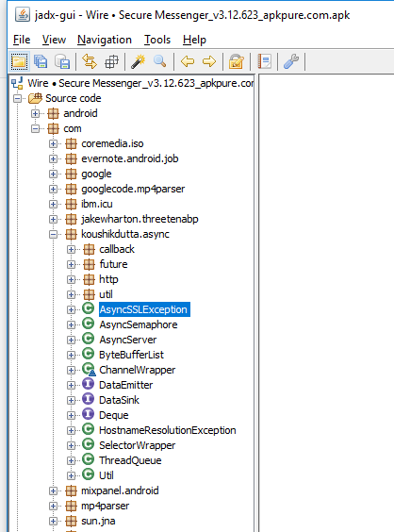Select the util package
The image size is (394, 532).
[106, 294]
